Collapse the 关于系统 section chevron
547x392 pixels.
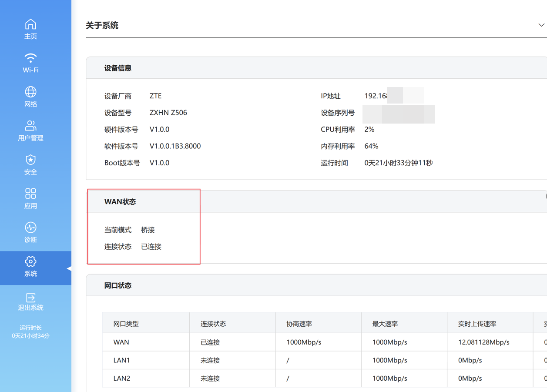(541, 25)
